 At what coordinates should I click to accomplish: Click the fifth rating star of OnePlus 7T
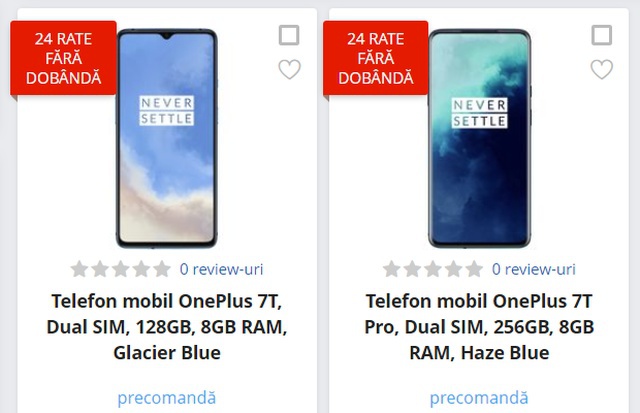[162, 269]
